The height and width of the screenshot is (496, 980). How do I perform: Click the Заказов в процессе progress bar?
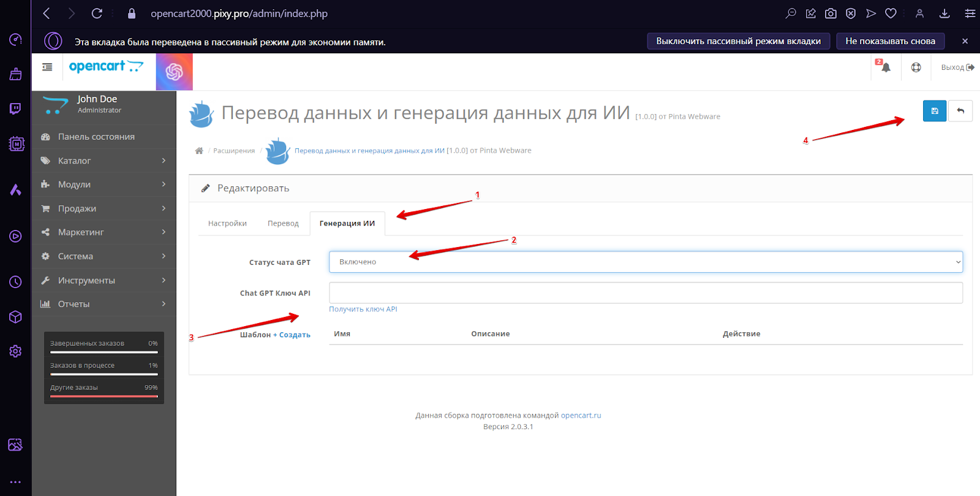(104, 374)
